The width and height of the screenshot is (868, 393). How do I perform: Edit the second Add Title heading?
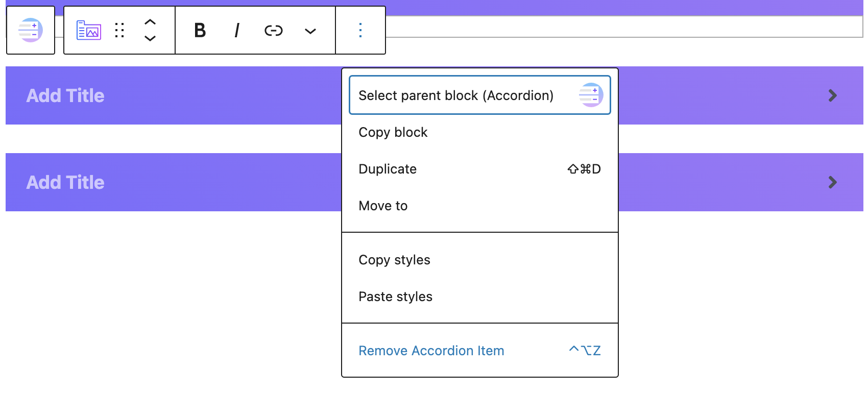tap(65, 182)
